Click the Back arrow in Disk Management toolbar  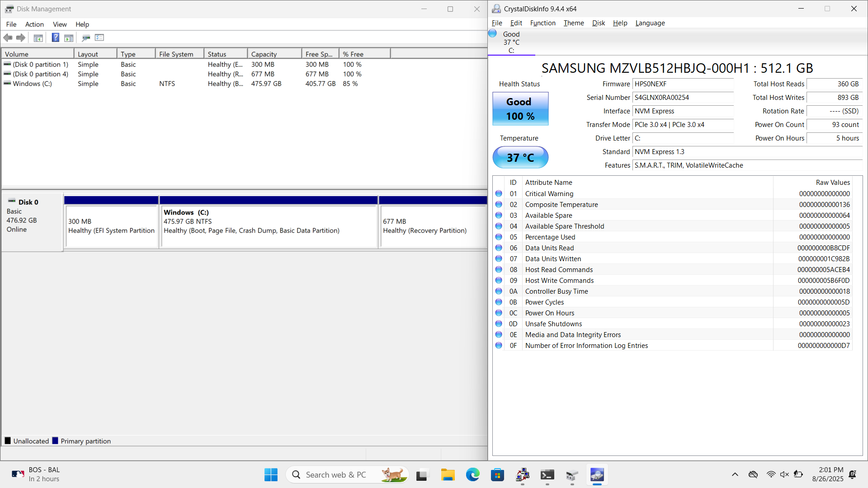click(8, 38)
